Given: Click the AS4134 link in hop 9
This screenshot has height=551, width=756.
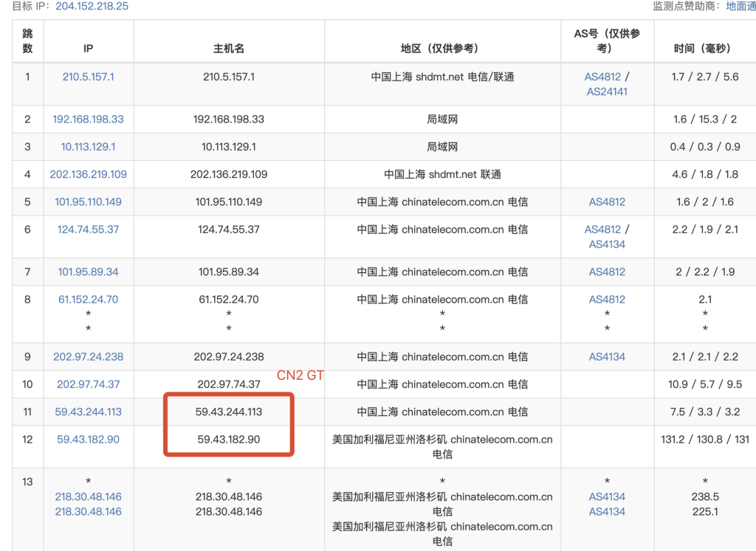Looking at the screenshot, I should click(x=606, y=356).
